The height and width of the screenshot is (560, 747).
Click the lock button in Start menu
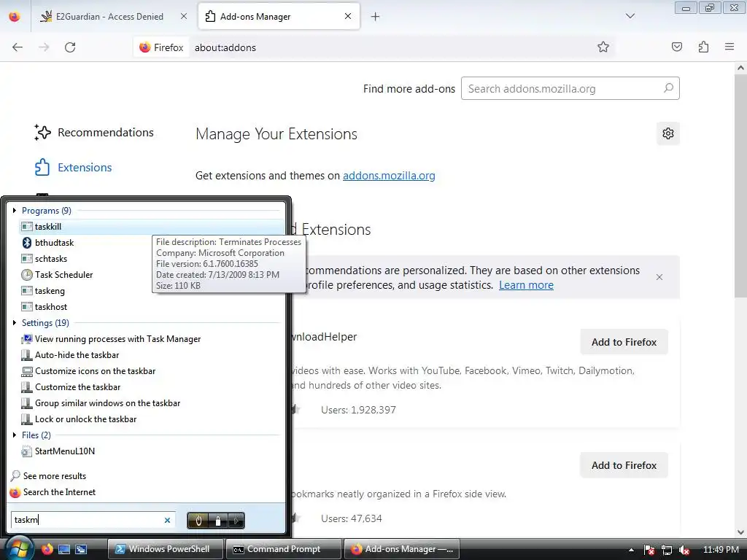[218, 521]
